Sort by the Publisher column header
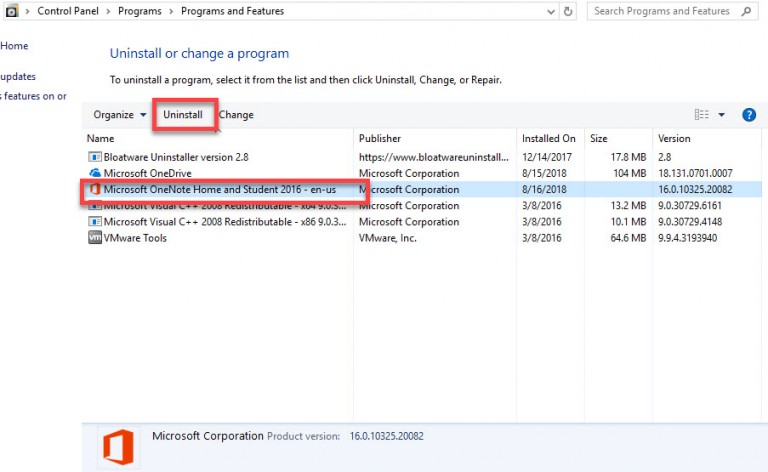 [380, 139]
